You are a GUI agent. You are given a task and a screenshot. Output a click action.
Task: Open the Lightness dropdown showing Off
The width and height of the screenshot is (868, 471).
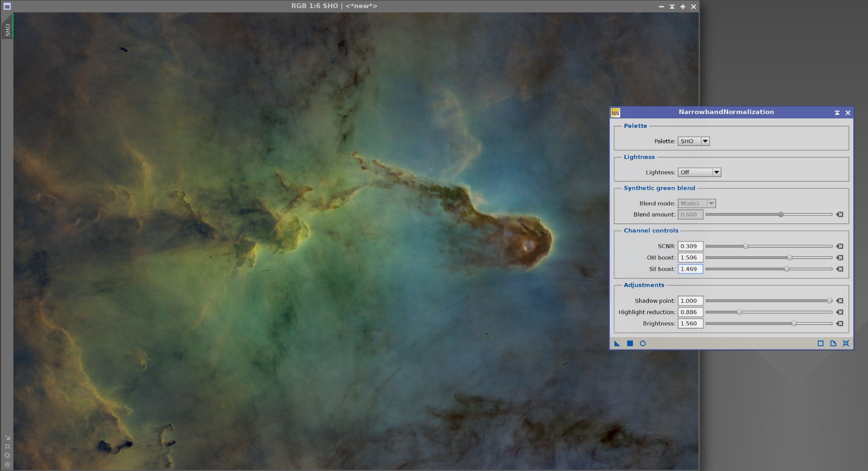pyautogui.click(x=699, y=173)
